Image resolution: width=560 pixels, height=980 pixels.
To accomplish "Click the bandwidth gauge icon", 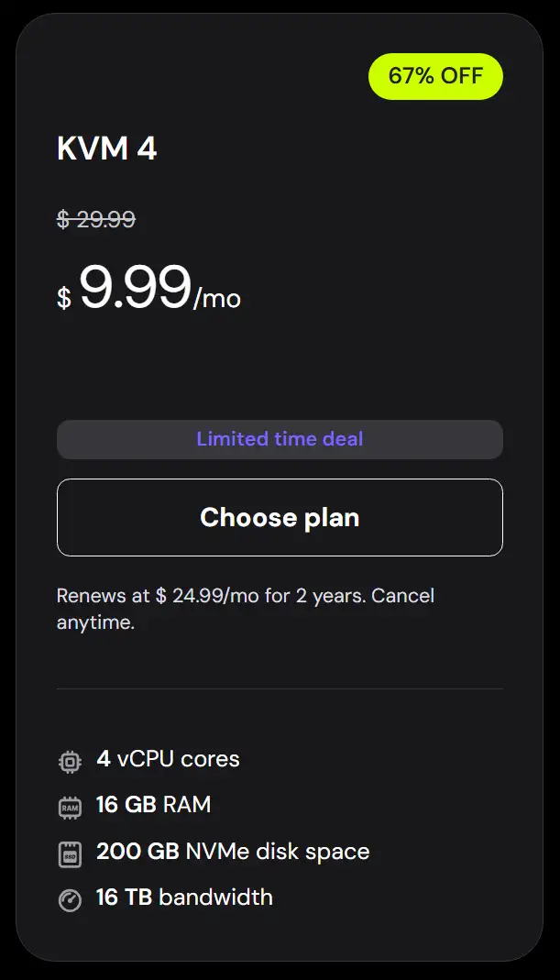I will pos(70,899).
